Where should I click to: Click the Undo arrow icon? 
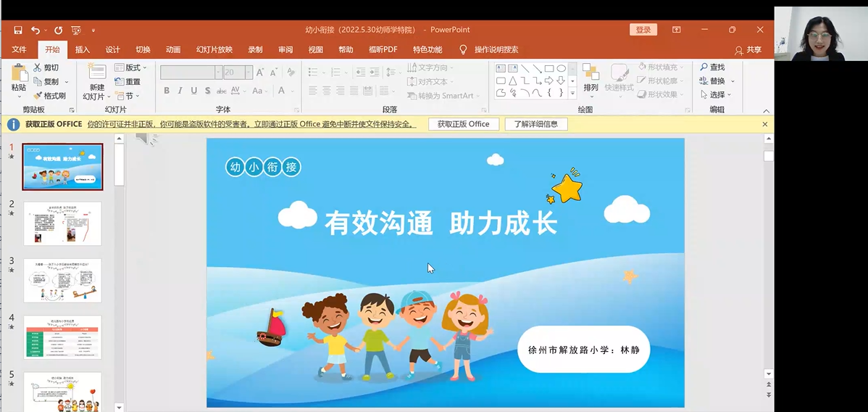tap(36, 30)
